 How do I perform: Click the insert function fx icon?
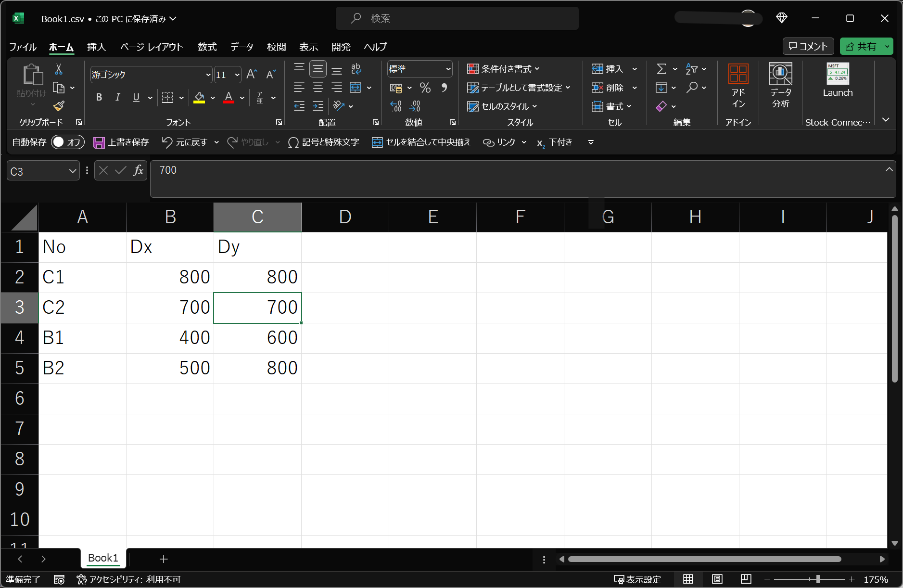point(138,170)
